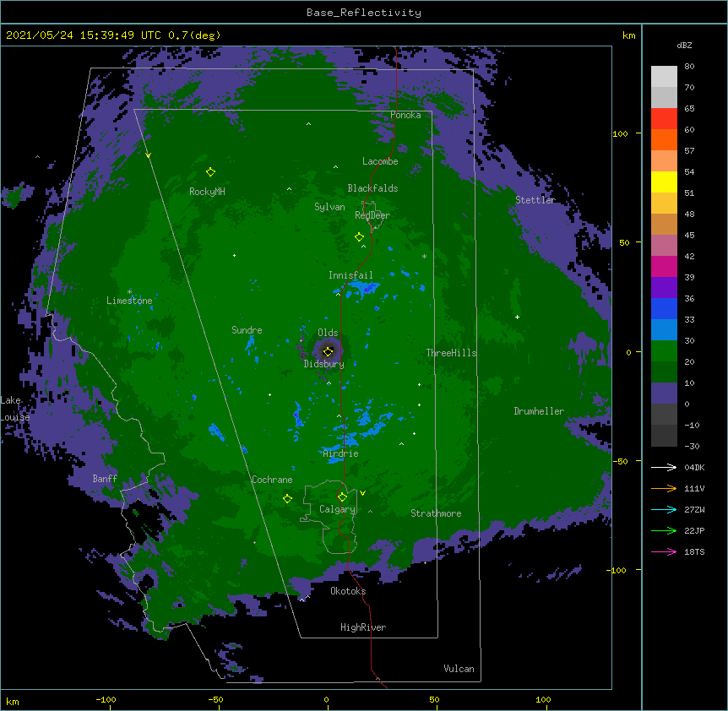Select the yellow diamond marker above RockyMH
This screenshot has height=711, width=728.
point(211,172)
